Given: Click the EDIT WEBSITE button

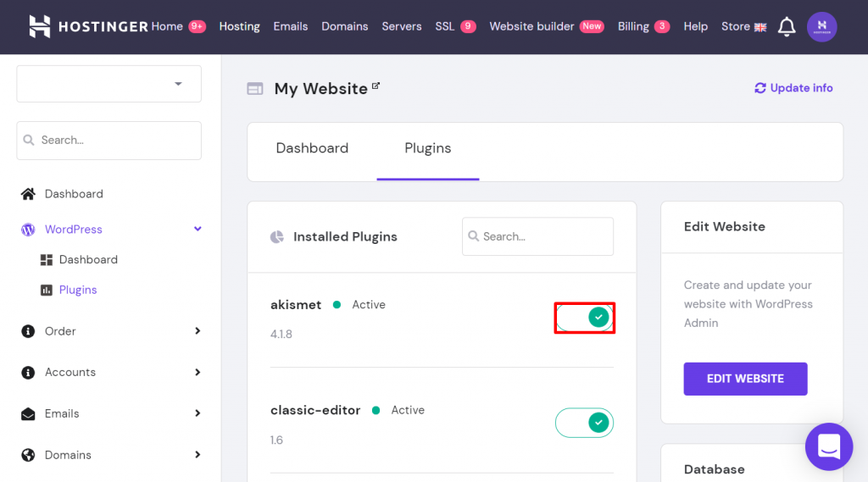Looking at the screenshot, I should coord(745,379).
